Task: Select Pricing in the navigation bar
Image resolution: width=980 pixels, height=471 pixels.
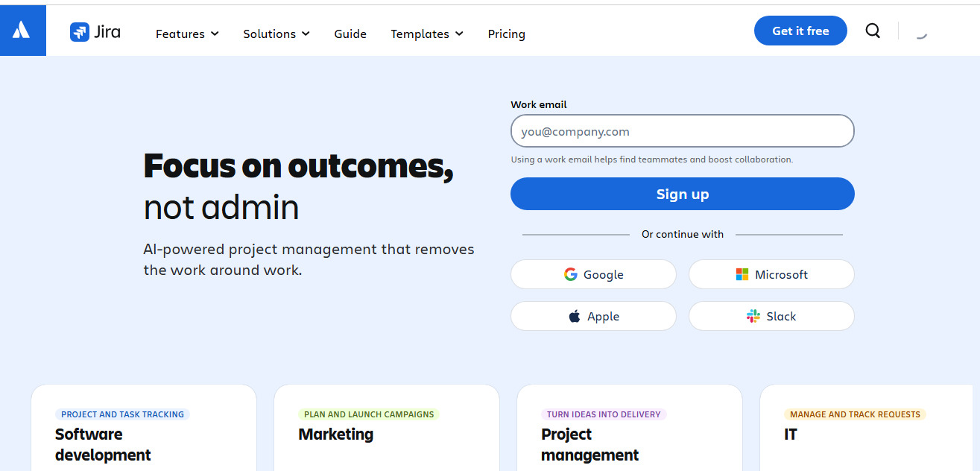Action: point(506,34)
